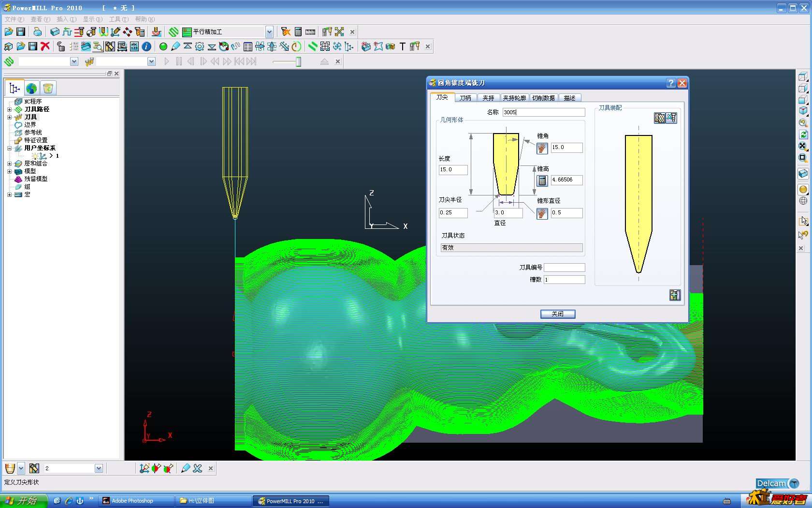Select the 边界 tree item
Screen dimensions: 812x508
click(30, 125)
